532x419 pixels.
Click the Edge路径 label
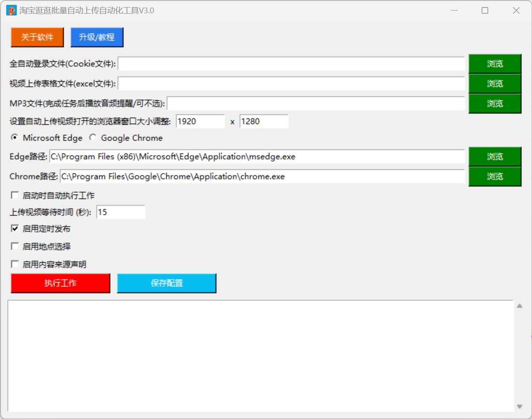[28, 157]
